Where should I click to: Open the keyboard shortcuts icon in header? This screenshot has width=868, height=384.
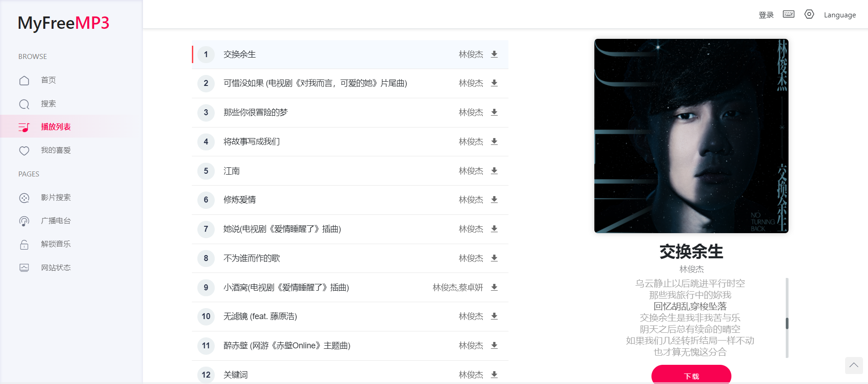tap(789, 14)
